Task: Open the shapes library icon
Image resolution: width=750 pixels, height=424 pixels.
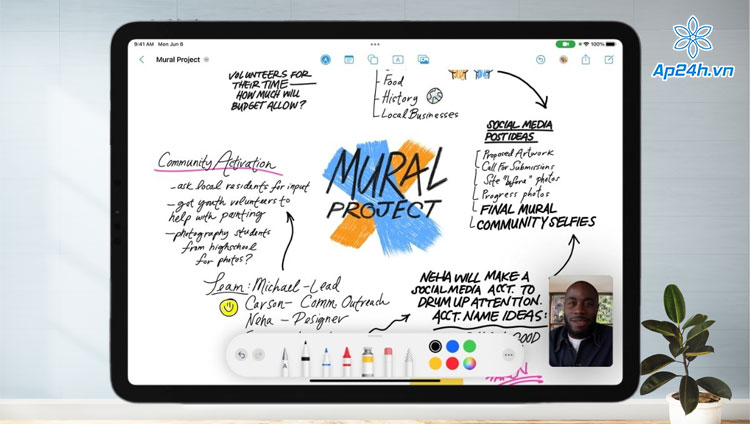Action: tap(373, 60)
